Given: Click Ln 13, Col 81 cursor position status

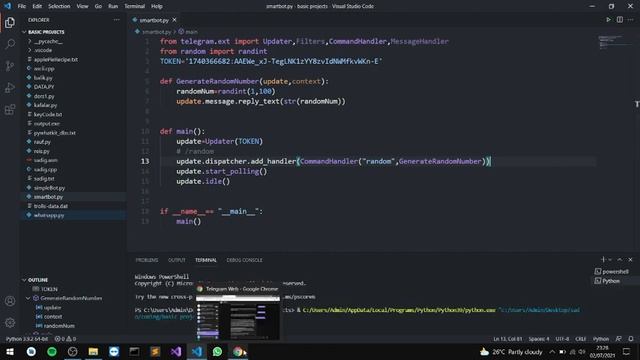Looking at the screenshot, I should point(507,339).
